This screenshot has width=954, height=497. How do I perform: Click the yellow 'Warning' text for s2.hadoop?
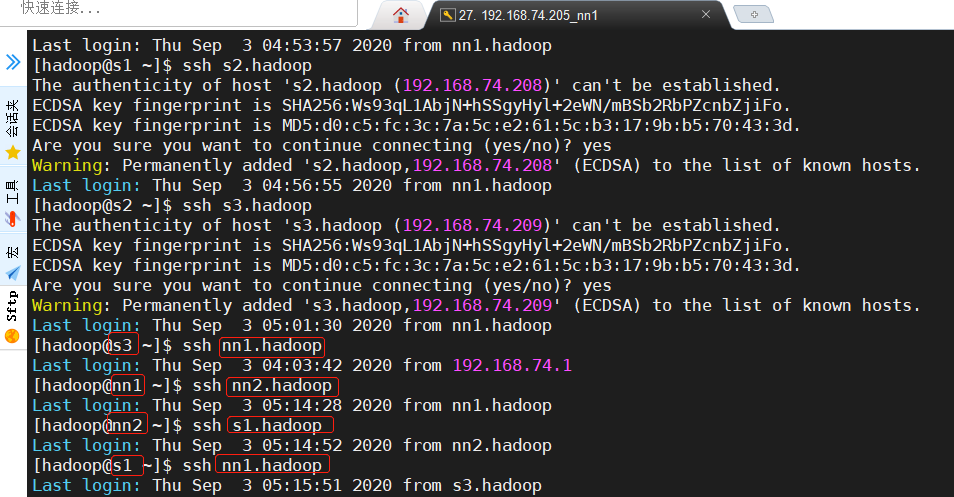[67, 165]
